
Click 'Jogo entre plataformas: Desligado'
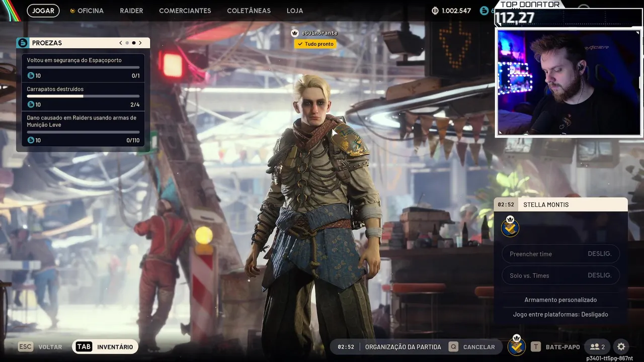[x=560, y=314]
